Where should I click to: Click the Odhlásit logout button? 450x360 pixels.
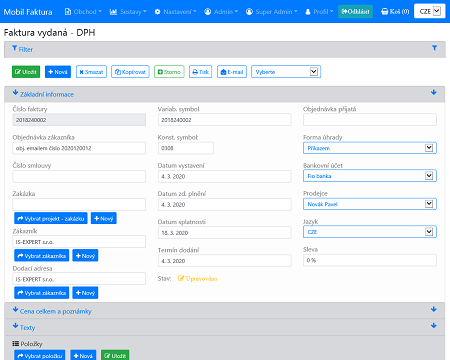coord(355,12)
